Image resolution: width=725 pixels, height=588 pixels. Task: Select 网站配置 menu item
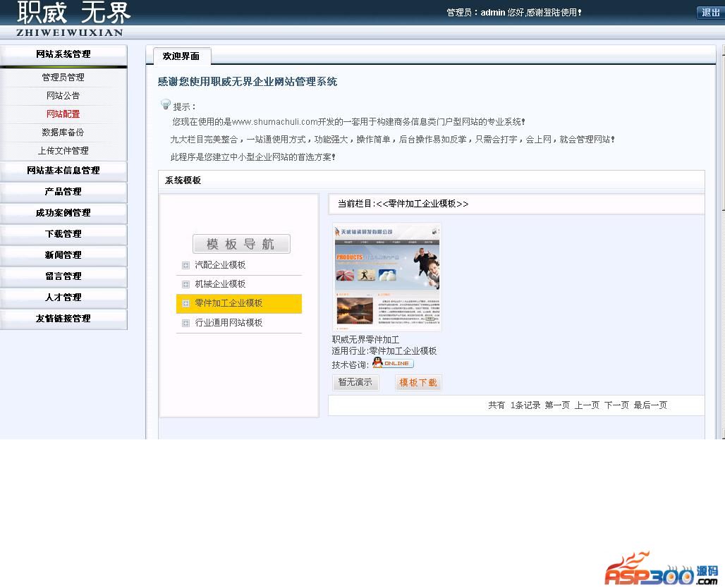[x=63, y=114]
